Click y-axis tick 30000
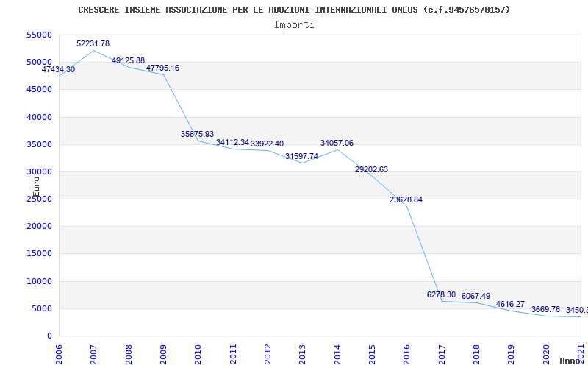Image resolution: width=588 pixels, height=368 pixels. pos(40,171)
